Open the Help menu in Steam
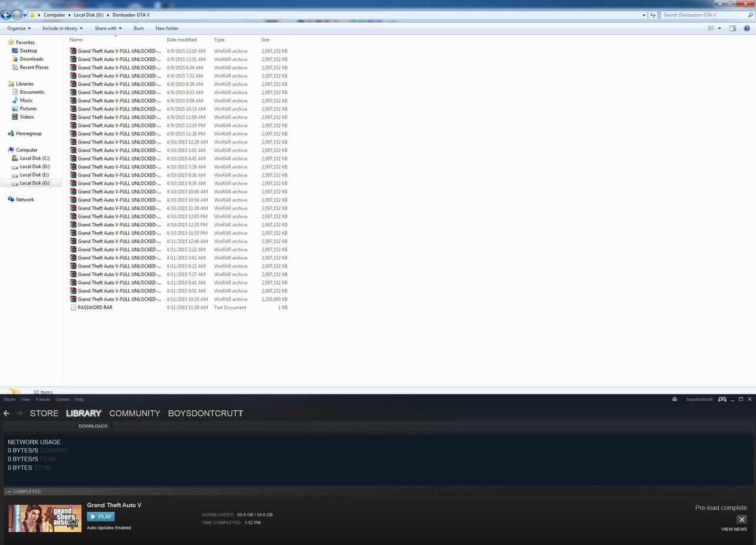Screen dimensions: 756x545 click(x=79, y=399)
